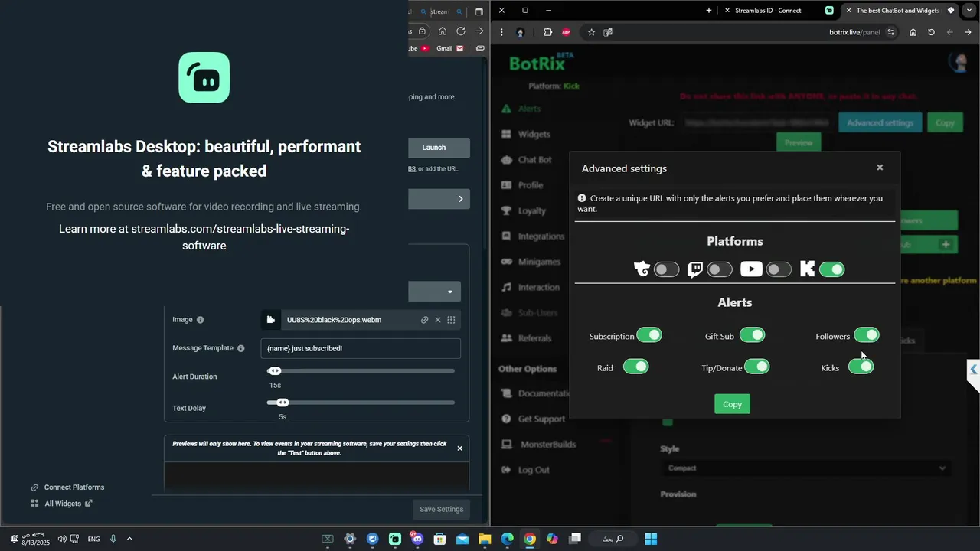Click the Alerts warning icon in BotRix sidebar
This screenshot has width=980, height=551.
tap(506, 109)
